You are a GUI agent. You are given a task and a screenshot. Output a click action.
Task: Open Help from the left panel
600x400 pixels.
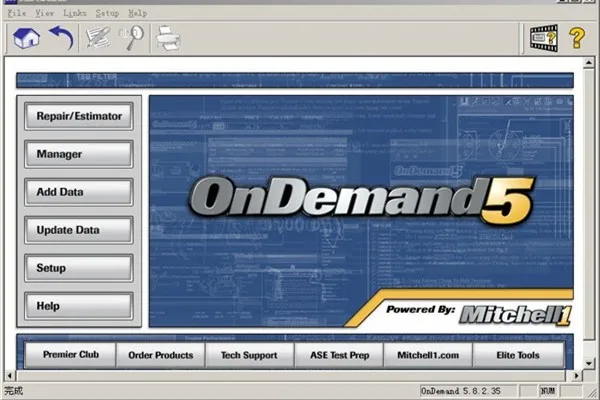coord(79,306)
